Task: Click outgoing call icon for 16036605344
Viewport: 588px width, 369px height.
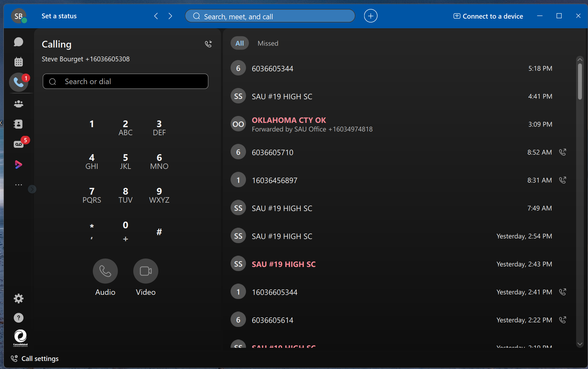Action: 563,292
